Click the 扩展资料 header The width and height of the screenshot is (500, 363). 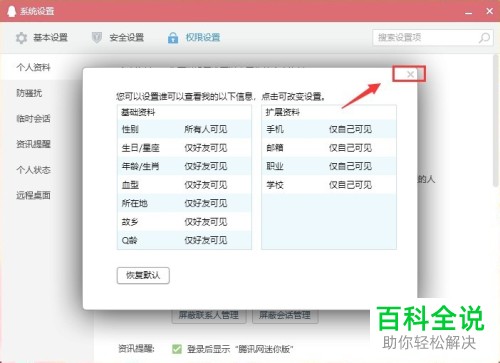(x=283, y=112)
